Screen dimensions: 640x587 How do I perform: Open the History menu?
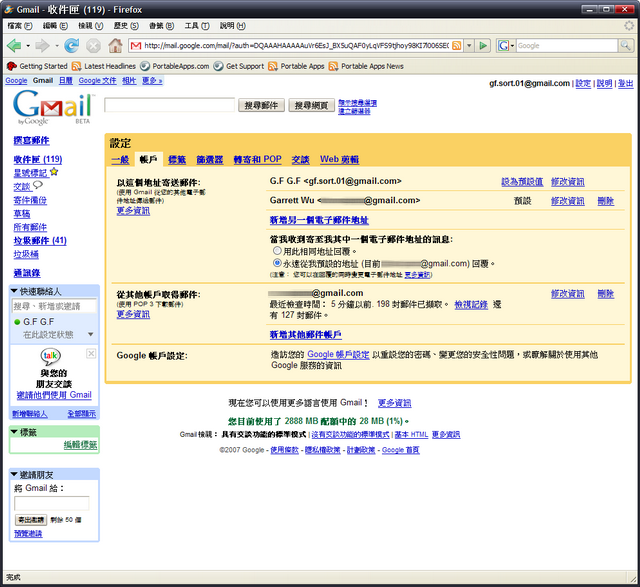[126, 26]
